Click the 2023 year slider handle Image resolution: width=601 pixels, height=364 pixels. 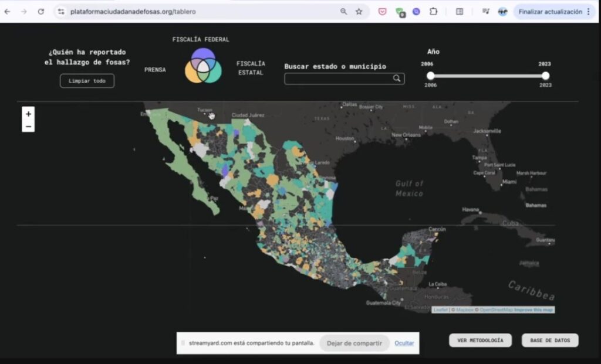click(545, 76)
